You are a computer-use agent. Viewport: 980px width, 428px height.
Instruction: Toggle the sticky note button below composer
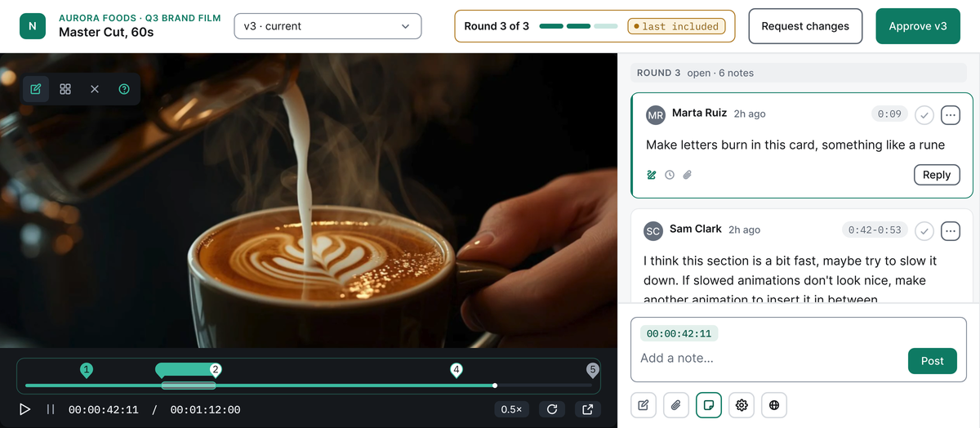coord(709,405)
